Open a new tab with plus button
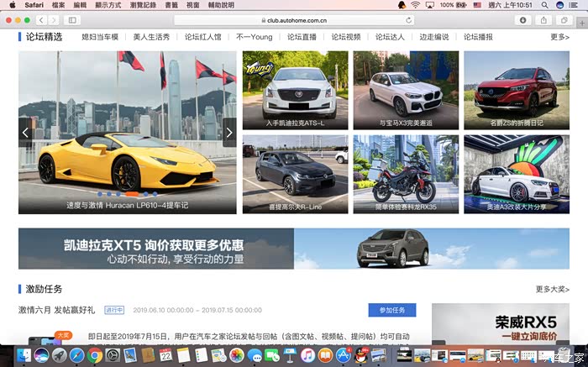 [x=580, y=19]
